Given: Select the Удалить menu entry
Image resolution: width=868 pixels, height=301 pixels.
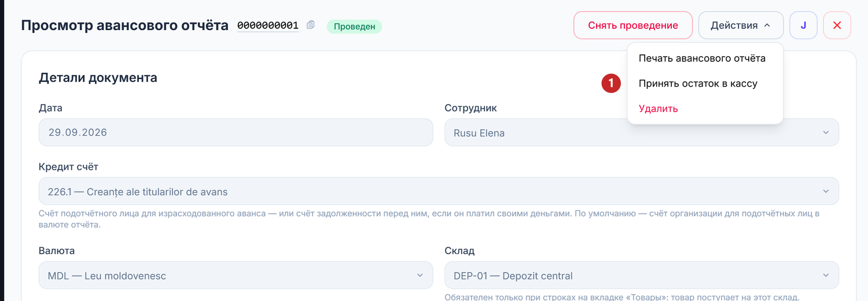Looking at the screenshot, I should [659, 109].
